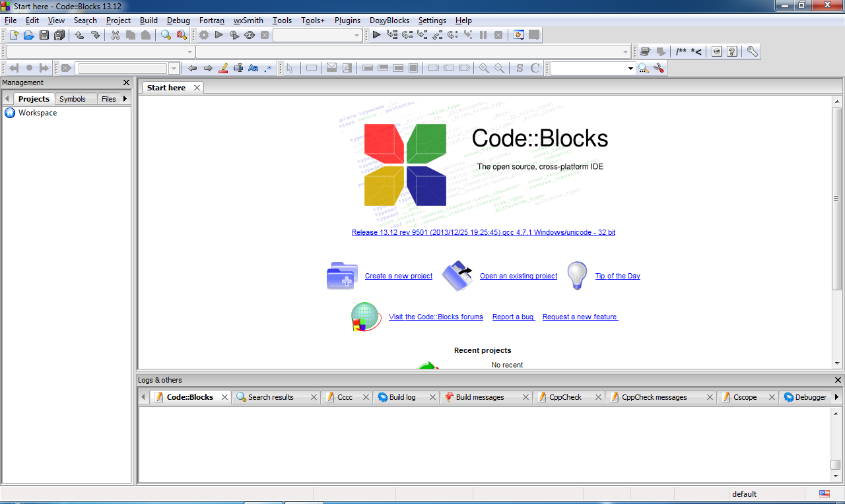845x504 pixels.
Task: Click the Open an existing project link
Action: pos(518,276)
